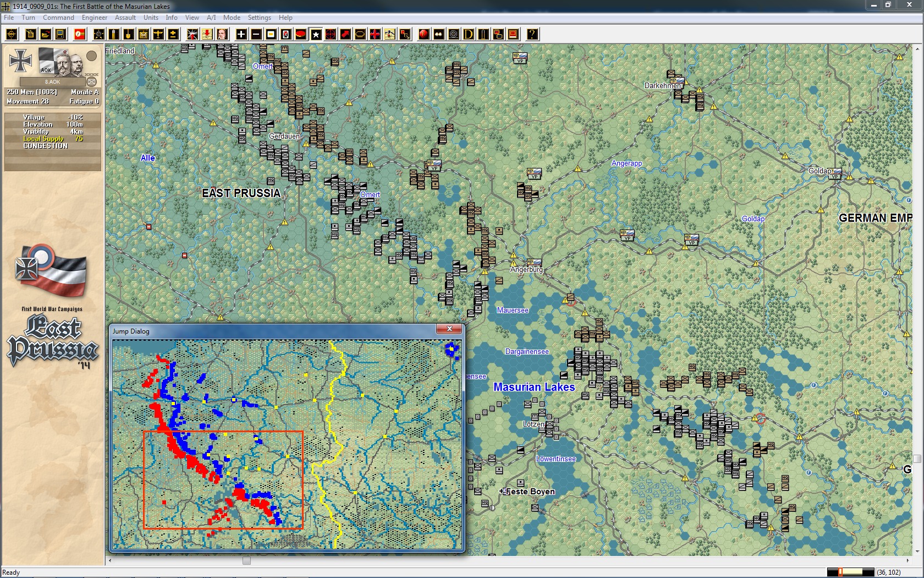Click the horizontal scrollbar thumb below map

tap(246, 560)
